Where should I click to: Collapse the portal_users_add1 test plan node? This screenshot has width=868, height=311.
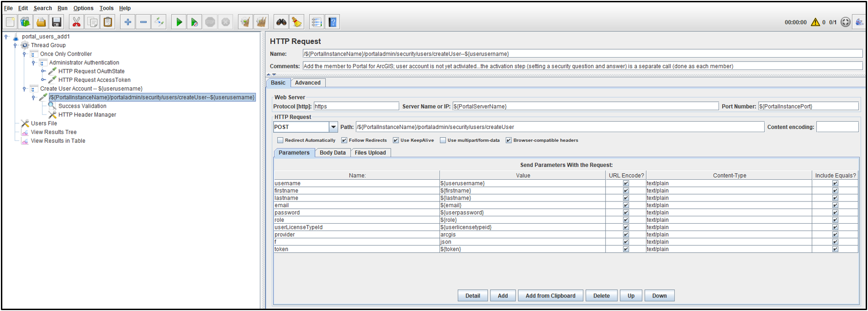coord(6,37)
